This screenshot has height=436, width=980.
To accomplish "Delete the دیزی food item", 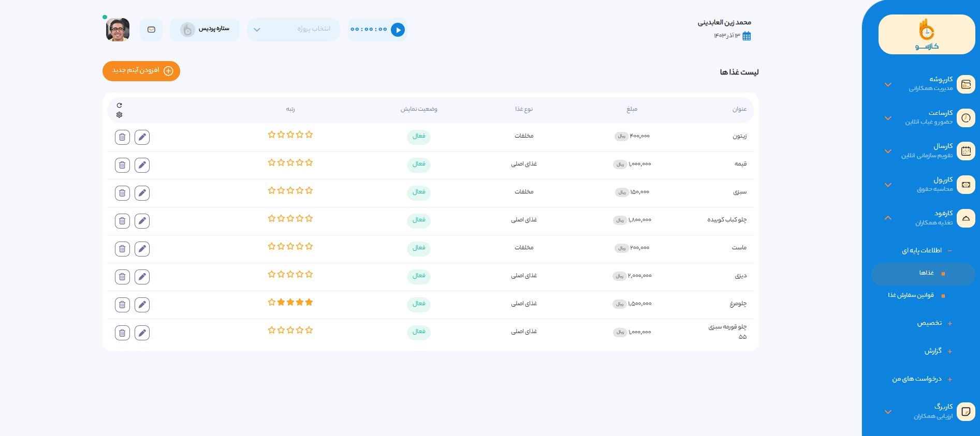I will pos(122,277).
